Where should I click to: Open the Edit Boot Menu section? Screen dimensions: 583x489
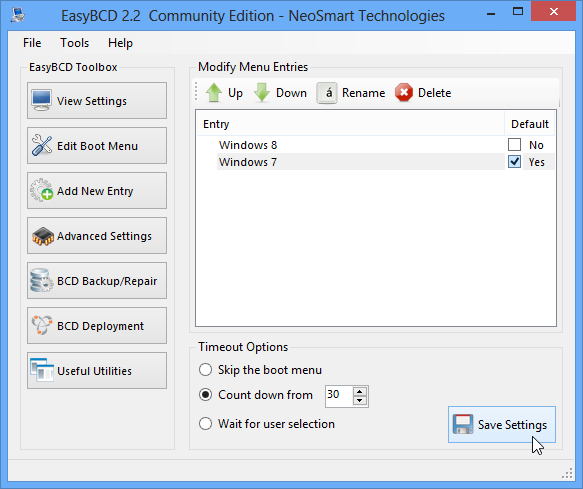[97, 146]
